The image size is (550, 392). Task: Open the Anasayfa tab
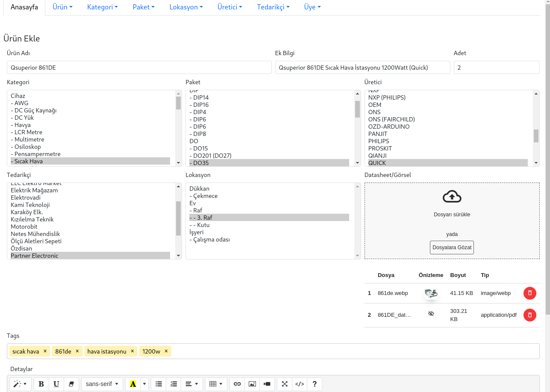(24, 7)
